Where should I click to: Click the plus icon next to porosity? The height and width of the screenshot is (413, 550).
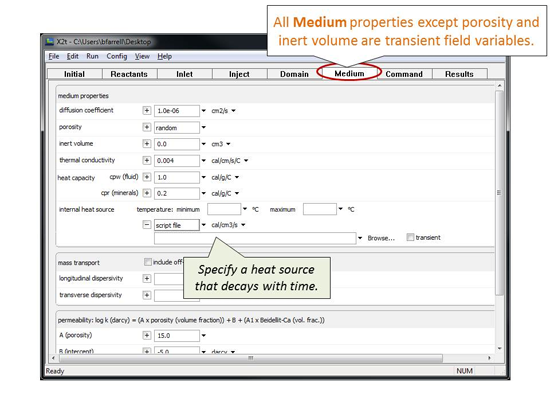[x=147, y=127]
